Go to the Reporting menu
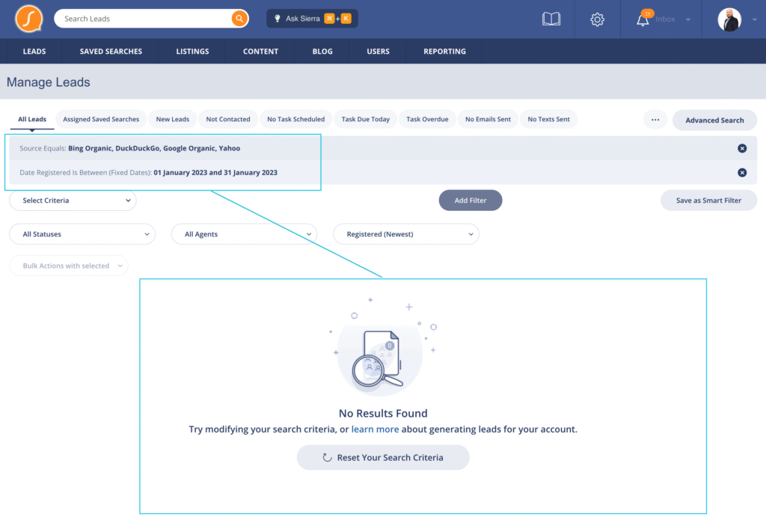 [444, 52]
